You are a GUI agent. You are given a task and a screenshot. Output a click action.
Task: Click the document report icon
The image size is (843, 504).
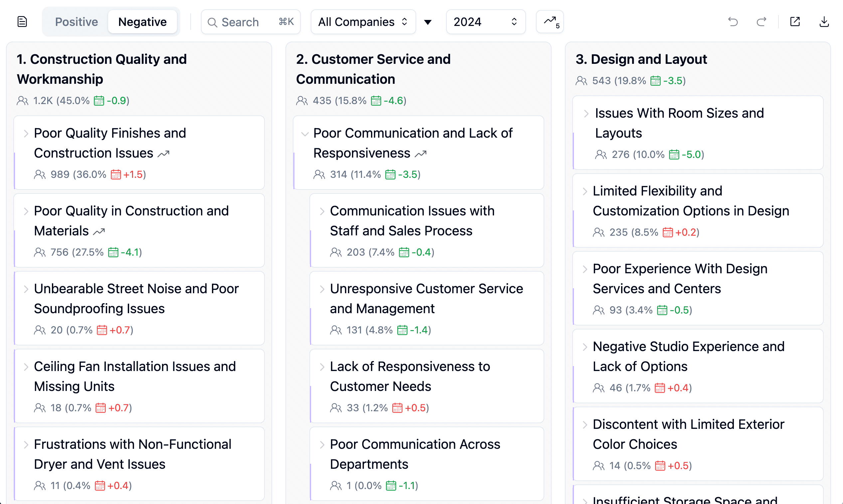coord(22,22)
